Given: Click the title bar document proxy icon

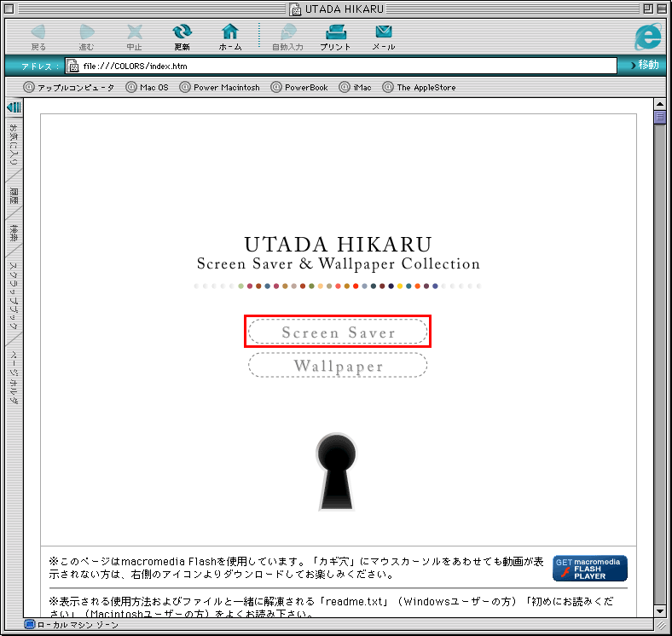Looking at the screenshot, I should pyautogui.click(x=295, y=9).
